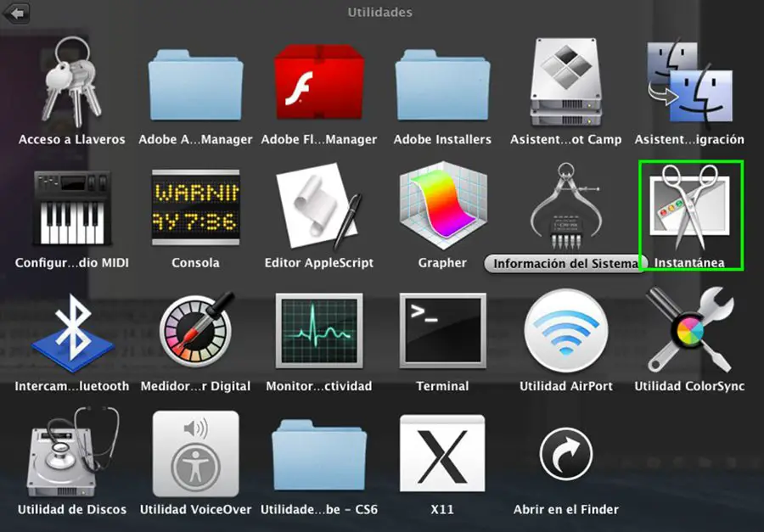
Task: Click the Medidor...r Digital label
Action: (x=195, y=386)
